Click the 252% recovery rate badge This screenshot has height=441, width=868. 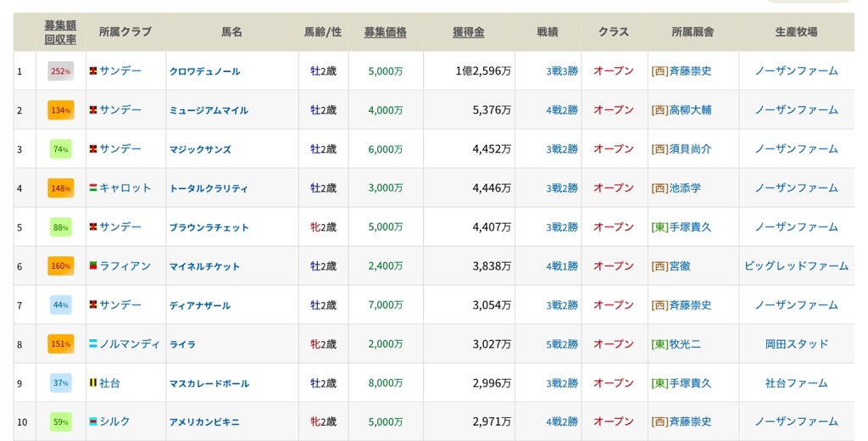pos(60,71)
